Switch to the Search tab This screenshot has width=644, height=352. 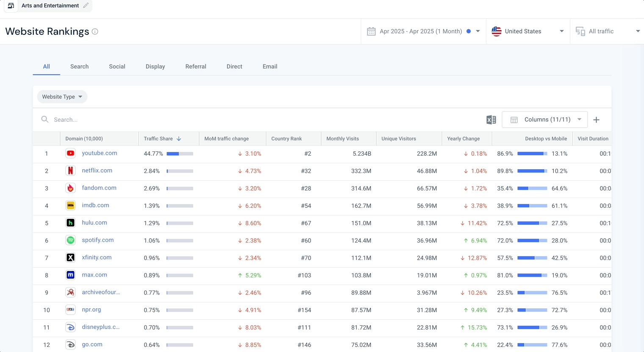point(80,67)
